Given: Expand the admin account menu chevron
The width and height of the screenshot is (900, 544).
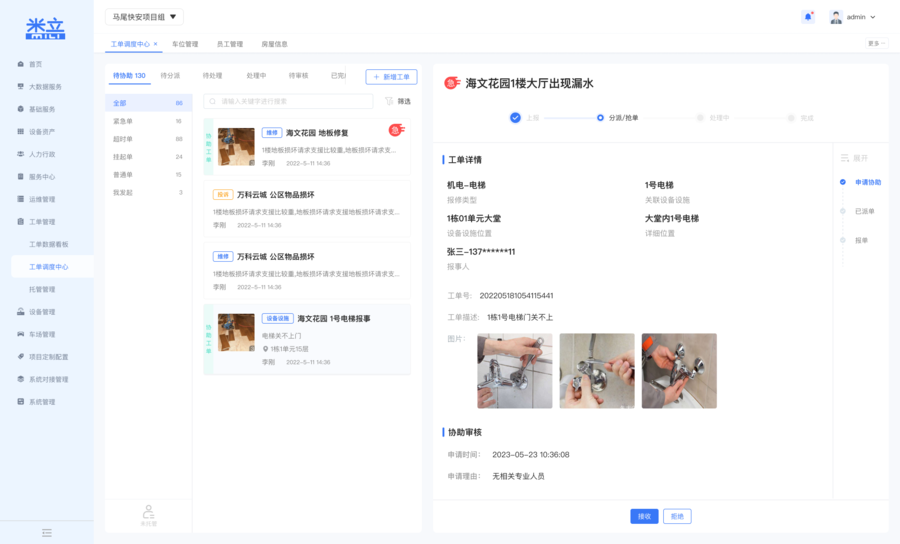Looking at the screenshot, I should click(x=873, y=17).
